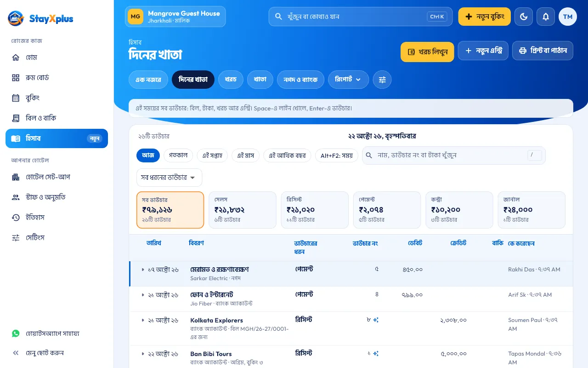Sort by বিবরণ column header
This screenshot has width=588, height=368.
196,243
